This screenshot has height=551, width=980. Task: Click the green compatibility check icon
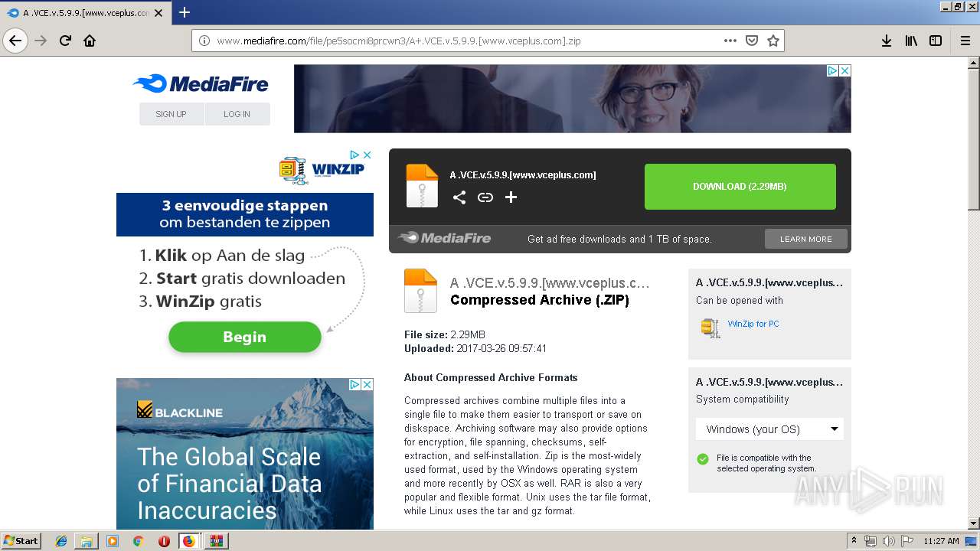[x=702, y=459]
